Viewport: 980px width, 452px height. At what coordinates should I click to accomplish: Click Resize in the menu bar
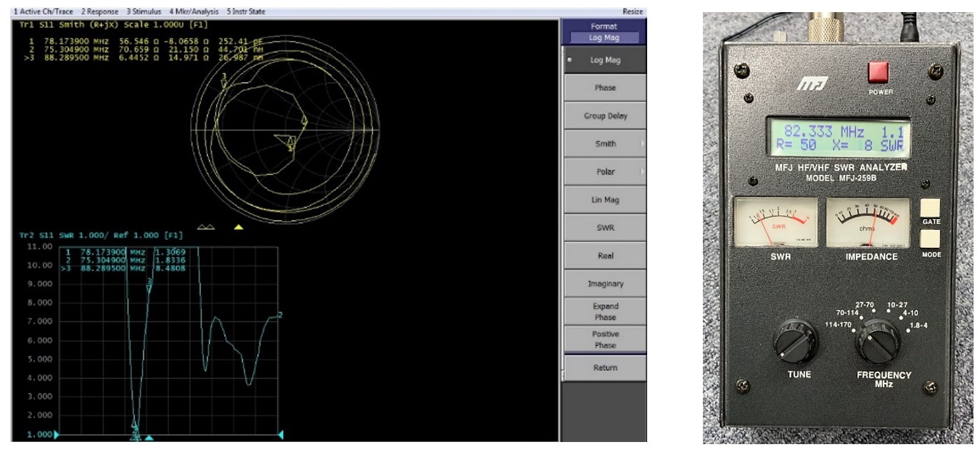(632, 11)
